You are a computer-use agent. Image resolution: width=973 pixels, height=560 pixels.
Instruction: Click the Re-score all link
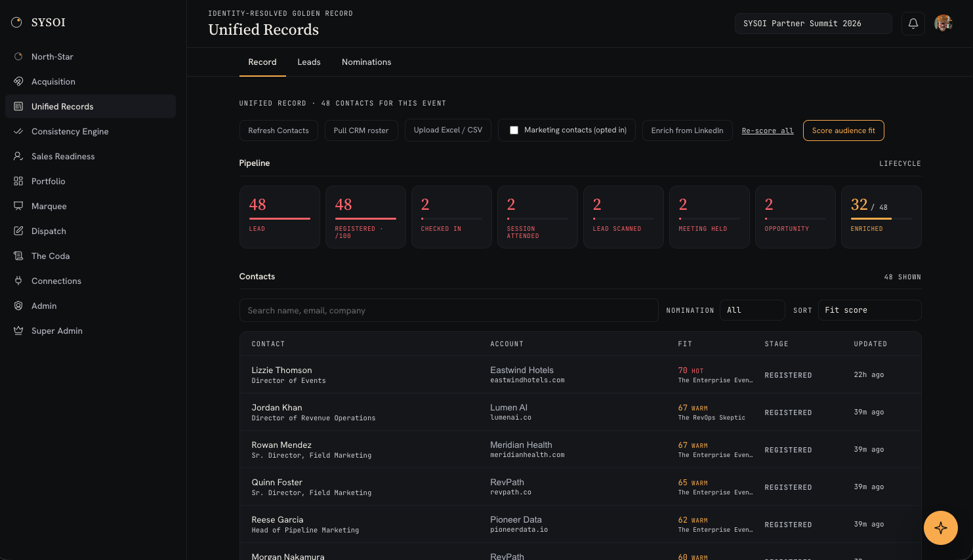[x=768, y=130]
